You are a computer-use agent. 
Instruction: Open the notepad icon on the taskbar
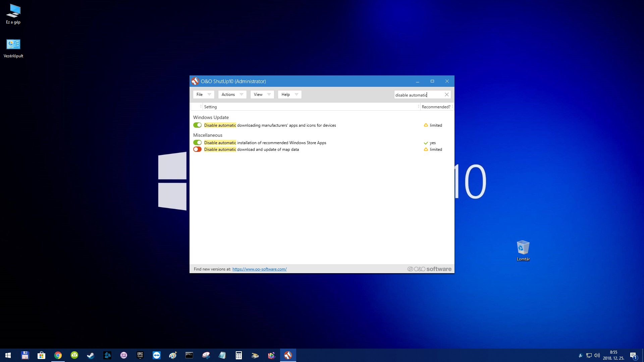(x=222, y=355)
